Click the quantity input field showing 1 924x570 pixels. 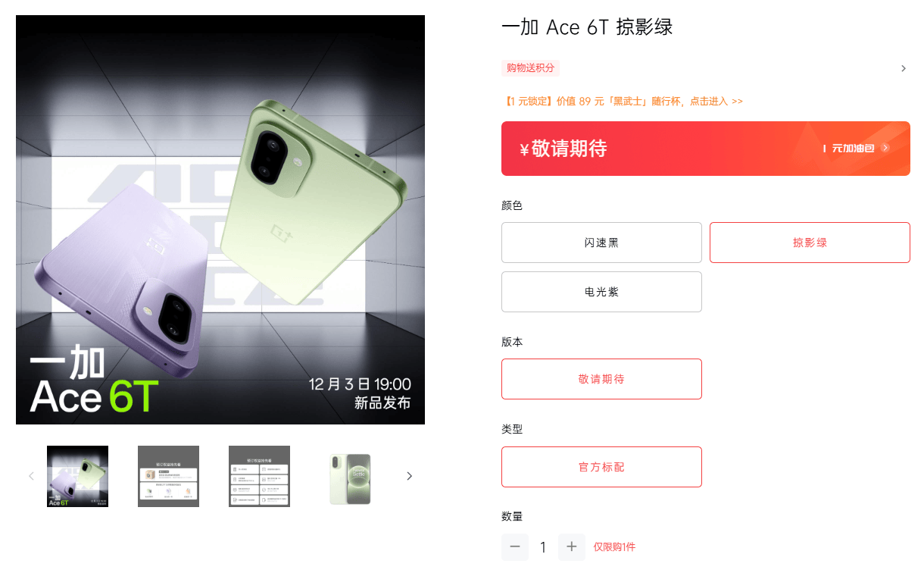543,547
